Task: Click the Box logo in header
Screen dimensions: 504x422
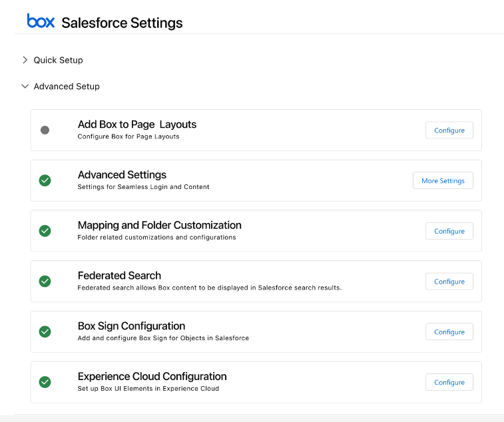Action: [x=41, y=21]
